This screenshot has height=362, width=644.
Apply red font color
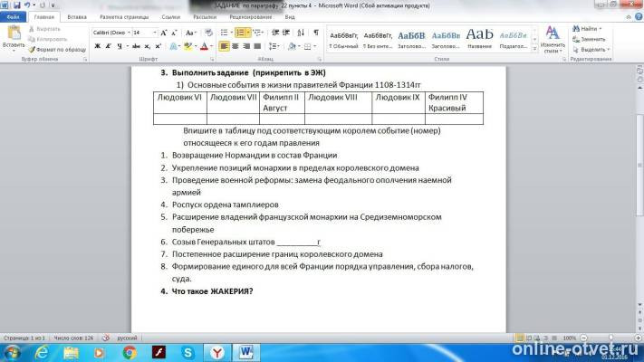click(204, 46)
